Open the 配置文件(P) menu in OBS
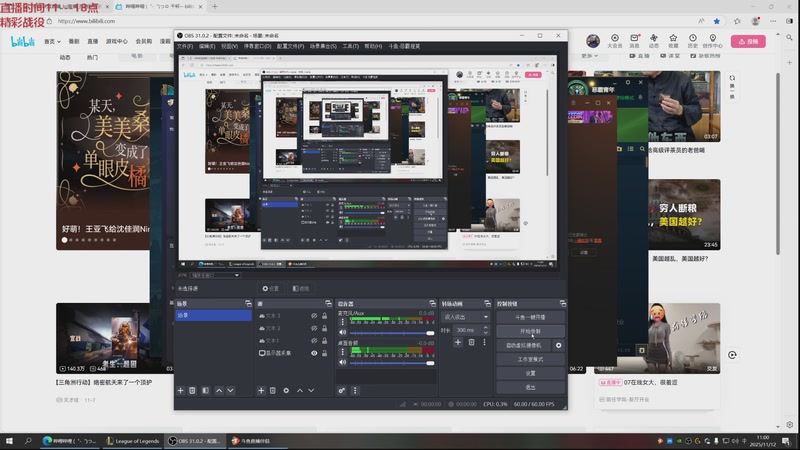The width and height of the screenshot is (800, 450). pyautogui.click(x=290, y=46)
